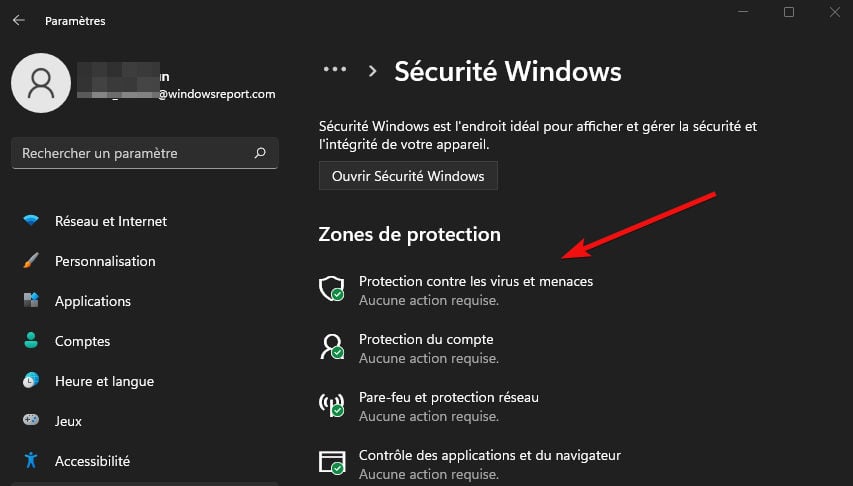Click the Rechercher un paramètre search field
This screenshot has width=853, height=486.
pyautogui.click(x=145, y=153)
